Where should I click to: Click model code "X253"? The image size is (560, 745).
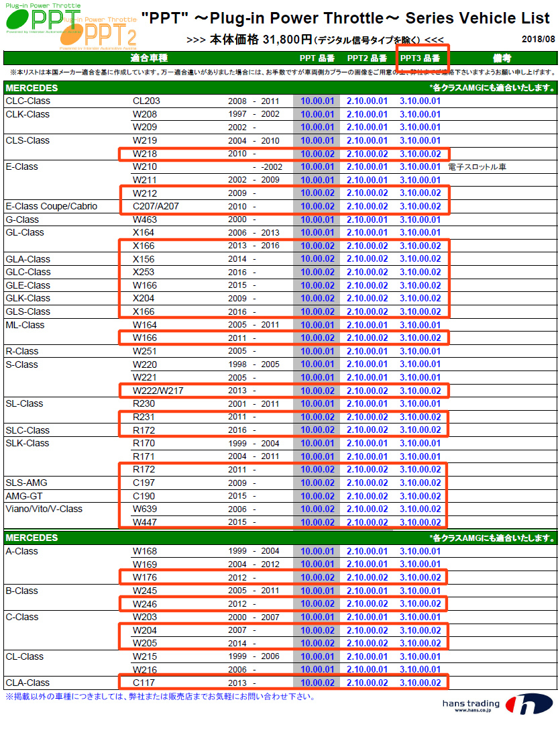pyautogui.click(x=144, y=272)
